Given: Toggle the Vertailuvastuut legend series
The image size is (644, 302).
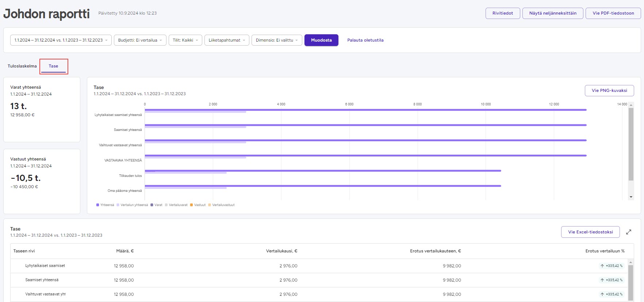Looking at the screenshot, I should point(221,205).
